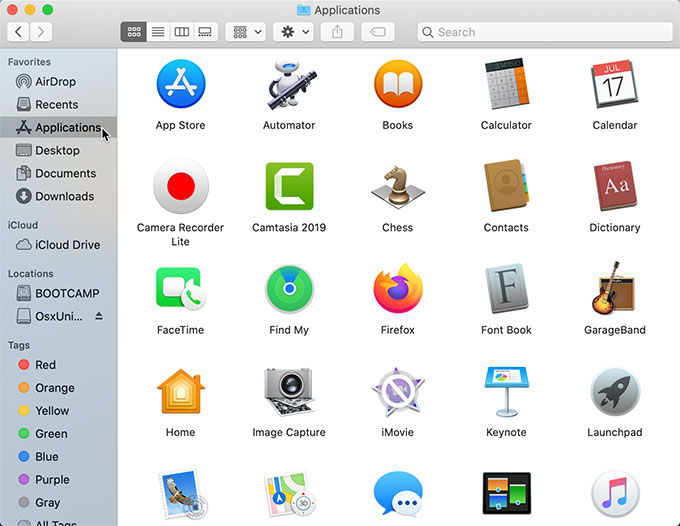The height and width of the screenshot is (526, 680).
Task: Go forward with the forward arrow
Action: 41,32
